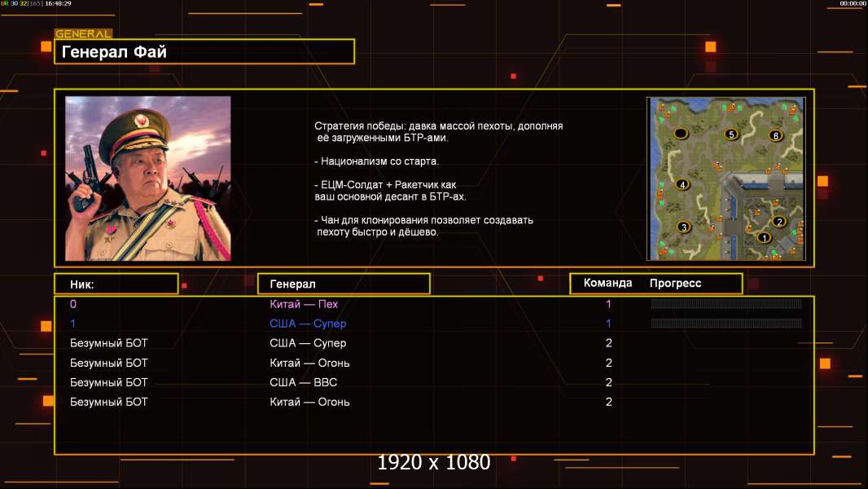Screen dimensions: 868x489
Task: Click 'Китай — Пех' general entry
Action: [304, 304]
